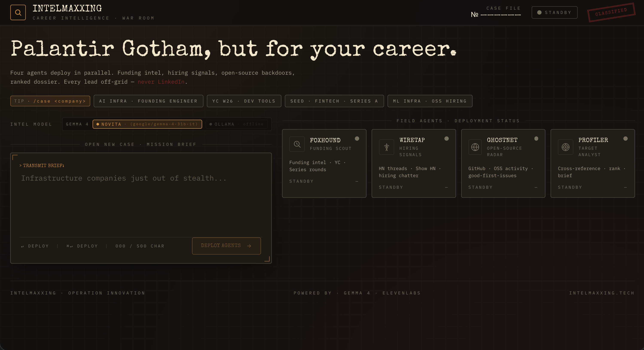
Task: Click the TIP /case <company> chip
Action: (50, 101)
